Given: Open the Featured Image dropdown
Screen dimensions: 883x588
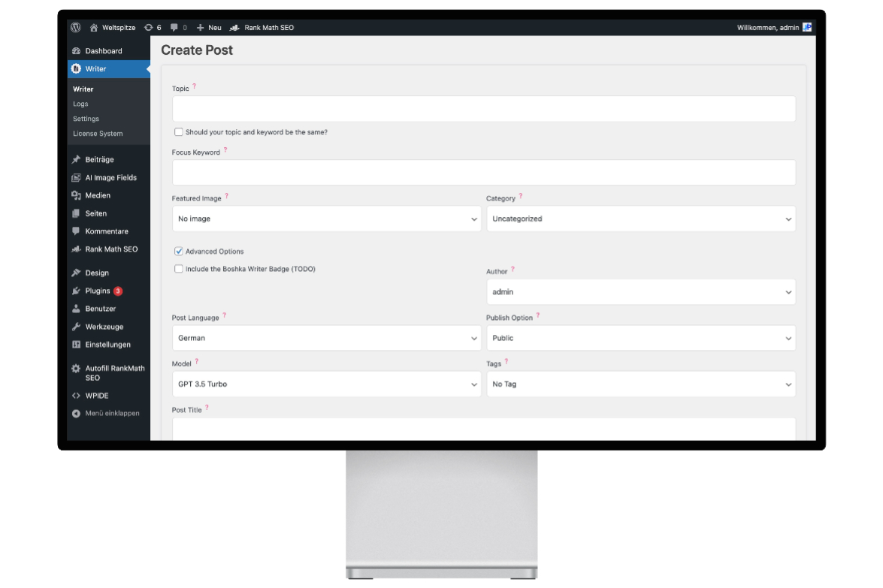Looking at the screenshot, I should [326, 219].
